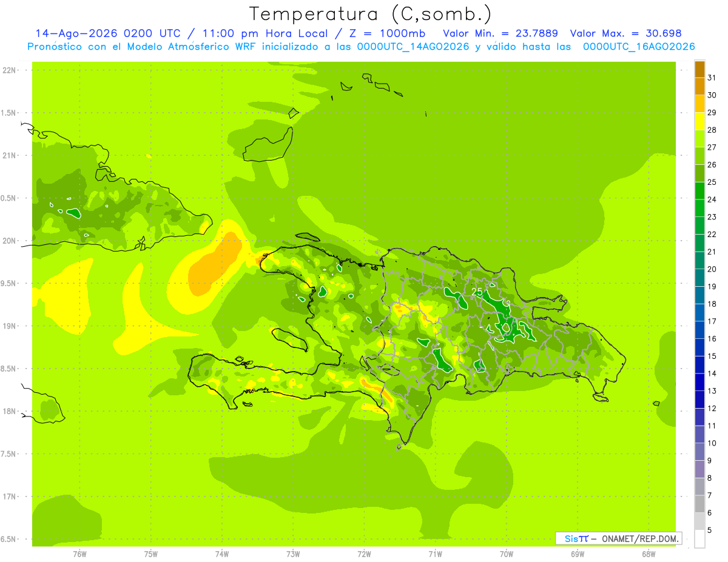Click the "28" legend scale label
Viewport: 728px width, 562px height.
712,130
